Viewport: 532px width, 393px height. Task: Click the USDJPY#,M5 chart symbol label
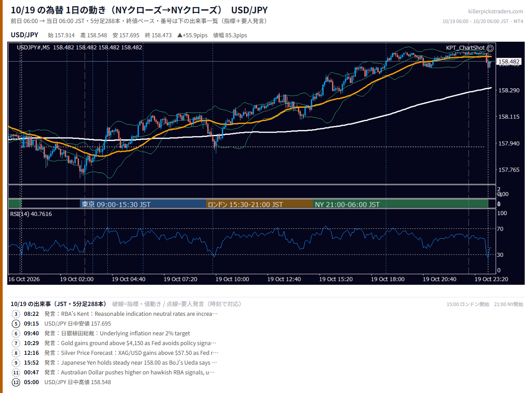point(33,47)
